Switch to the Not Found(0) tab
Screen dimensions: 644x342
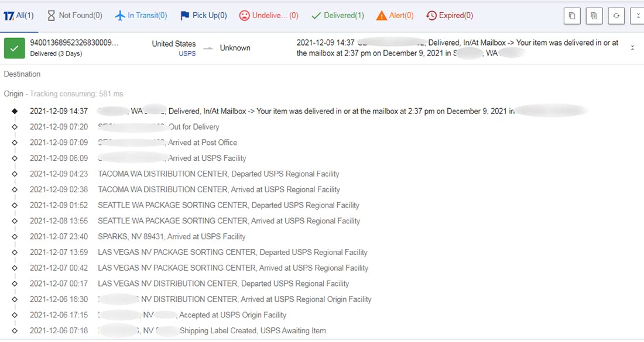point(74,16)
